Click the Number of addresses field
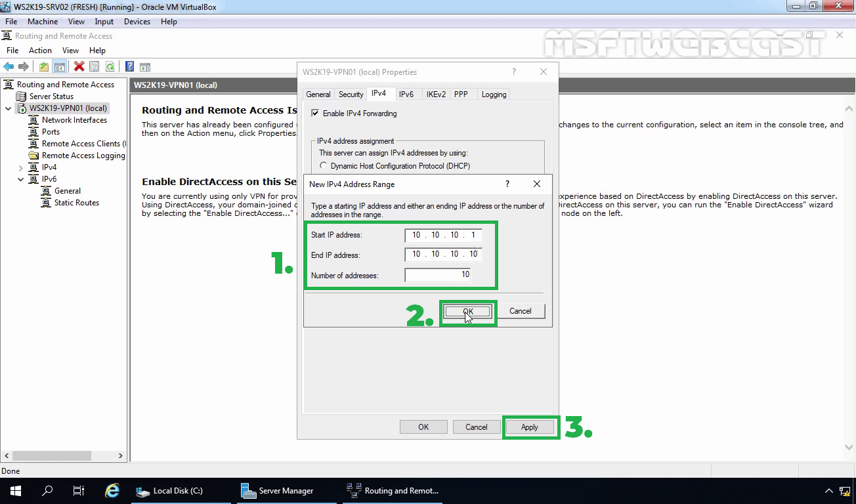This screenshot has width=856, height=504. pos(438,275)
